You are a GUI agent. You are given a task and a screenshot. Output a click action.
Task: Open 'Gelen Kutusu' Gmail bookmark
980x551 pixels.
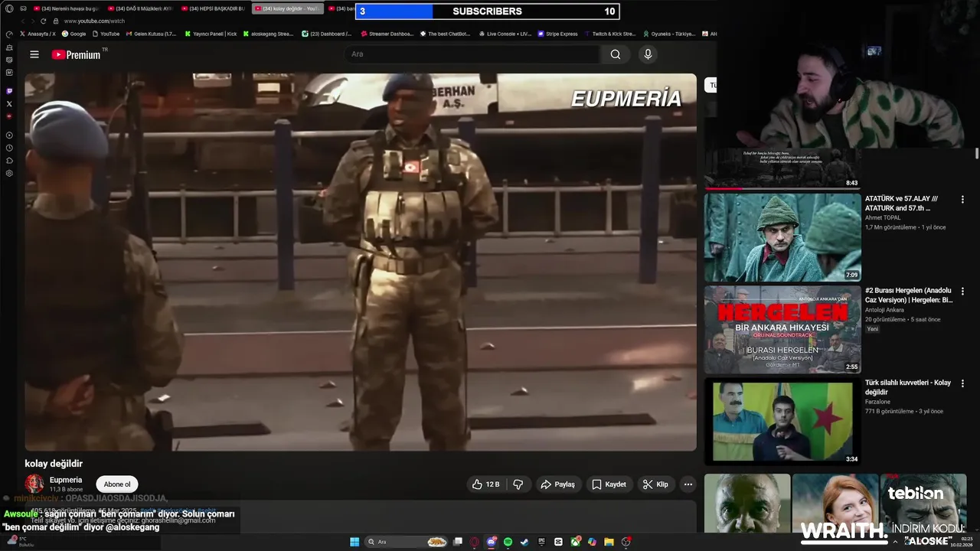pyautogui.click(x=151, y=34)
